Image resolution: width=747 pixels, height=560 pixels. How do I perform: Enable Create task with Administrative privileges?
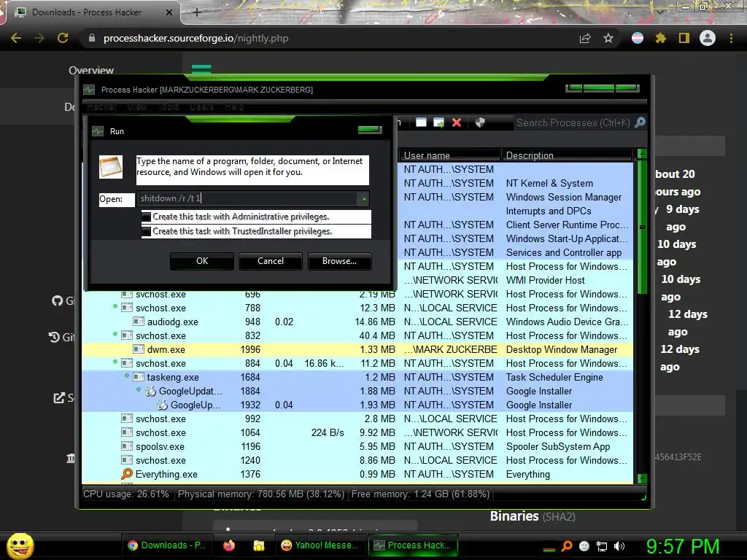(146, 217)
